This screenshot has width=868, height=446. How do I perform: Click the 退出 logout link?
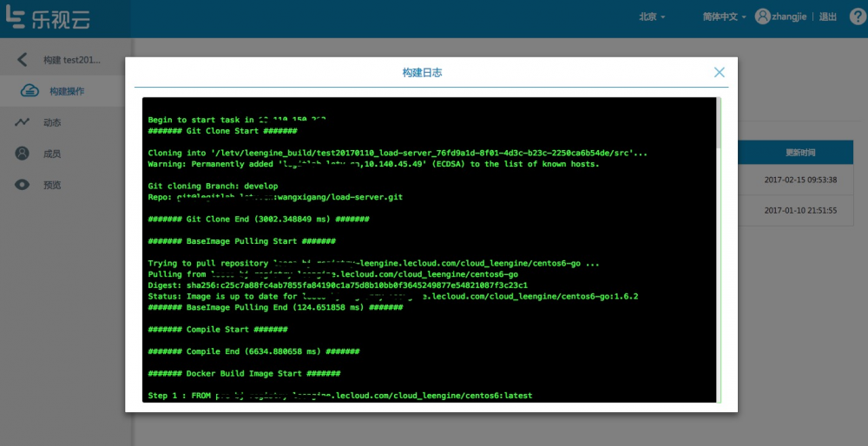(x=827, y=17)
